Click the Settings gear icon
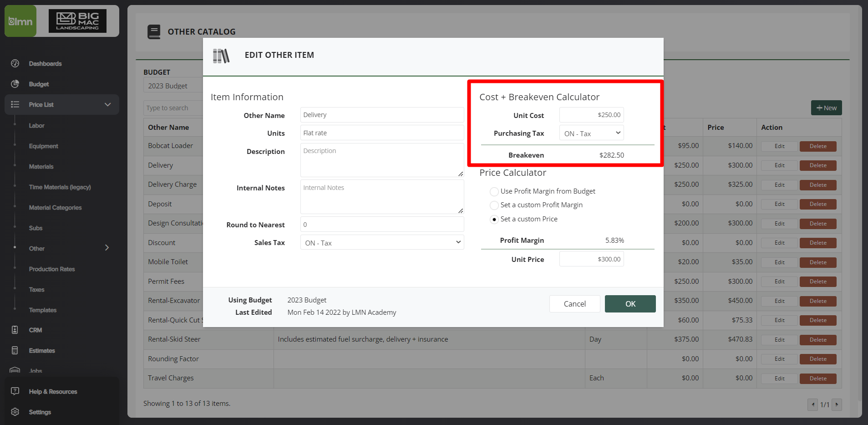Viewport: 868px width, 425px height. tap(15, 412)
